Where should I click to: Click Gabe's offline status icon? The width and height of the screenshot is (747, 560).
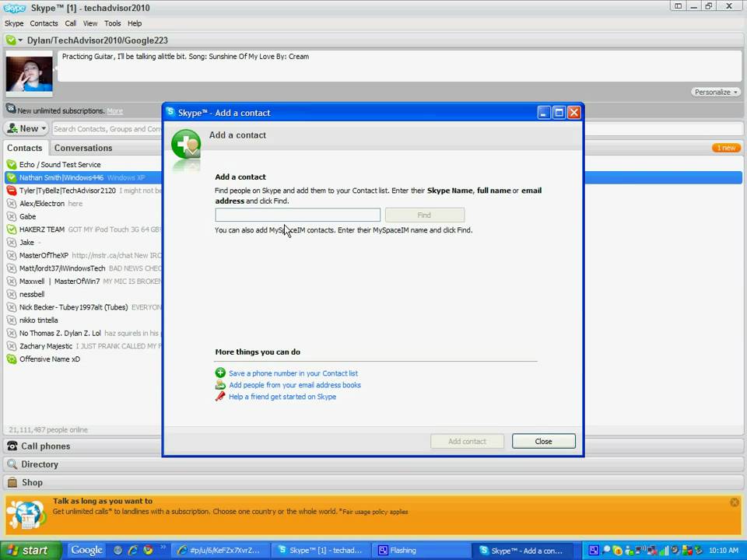coord(12,217)
